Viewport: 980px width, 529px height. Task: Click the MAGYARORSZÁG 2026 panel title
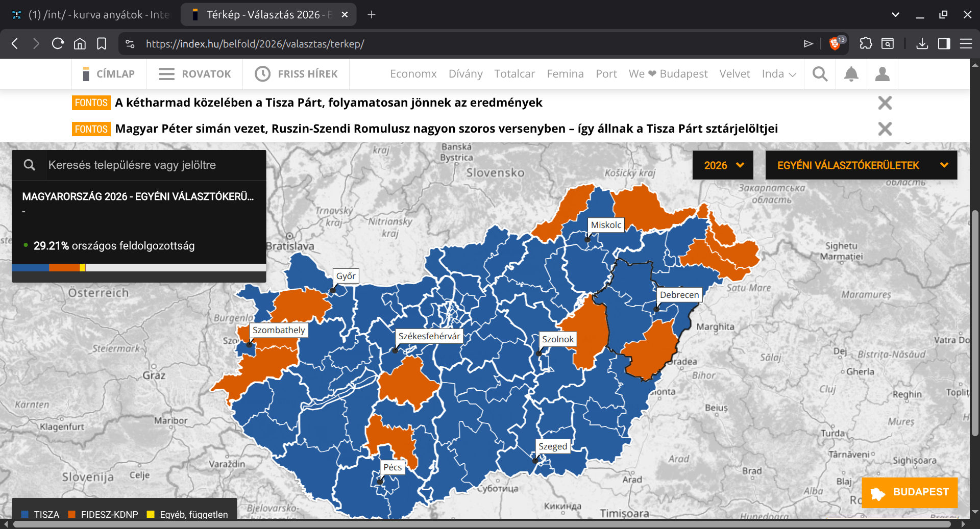coord(138,196)
